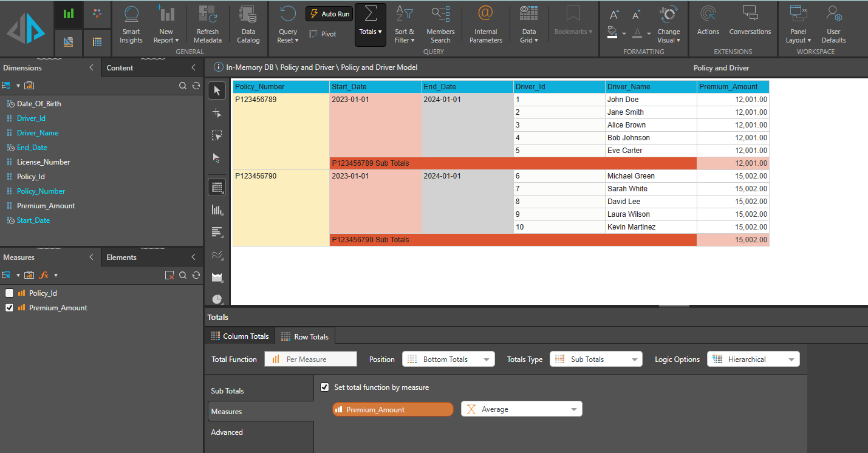The height and width of the screenshot is (453, 868).
Task: Click the Policy_Number column header
Action: click(x=281, y=86)
